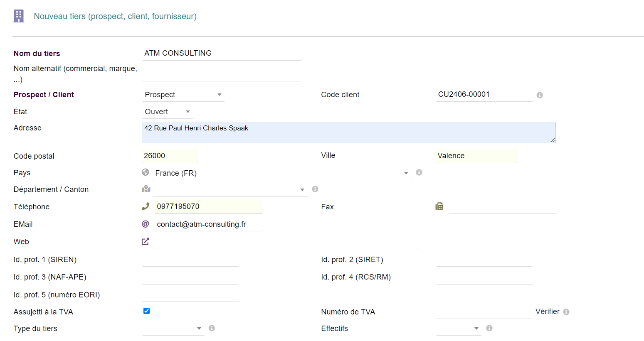
Task: Click the Web URL input field
Action: pos(286,242)
